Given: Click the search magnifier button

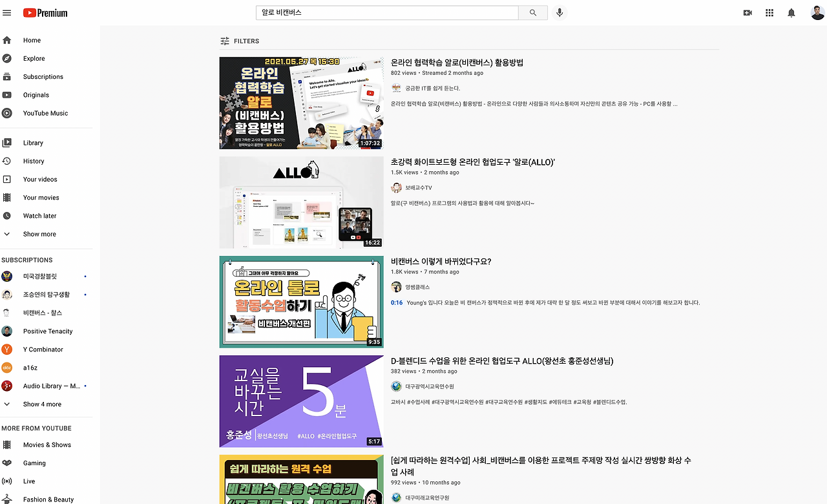Looking at the screenshot, I should (533, 13).
